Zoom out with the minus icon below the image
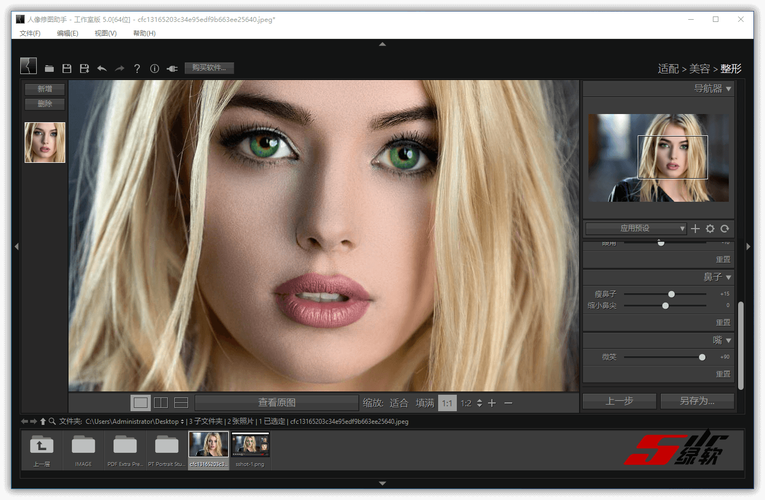This screenshot has width=765, height=500. [508, 403]
